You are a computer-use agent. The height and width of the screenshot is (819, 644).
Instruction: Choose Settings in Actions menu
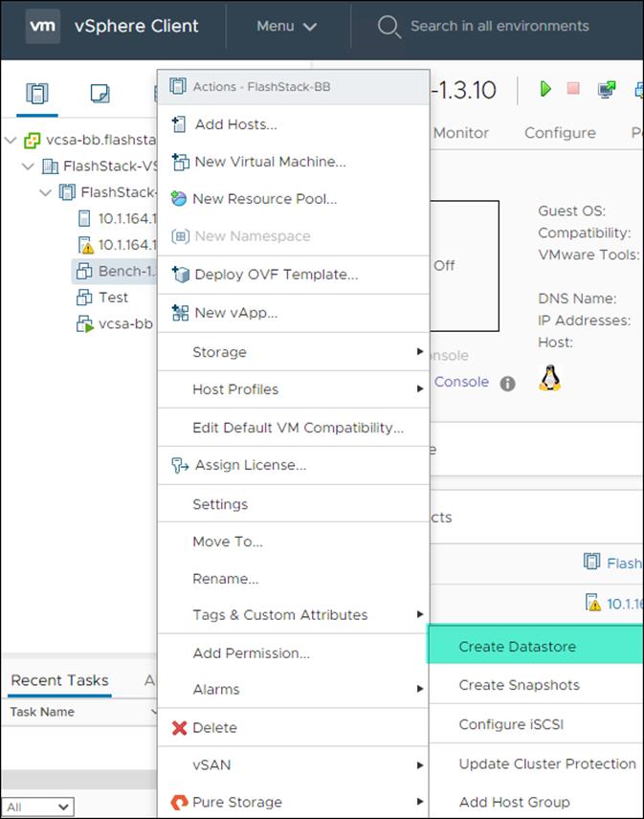294,504
